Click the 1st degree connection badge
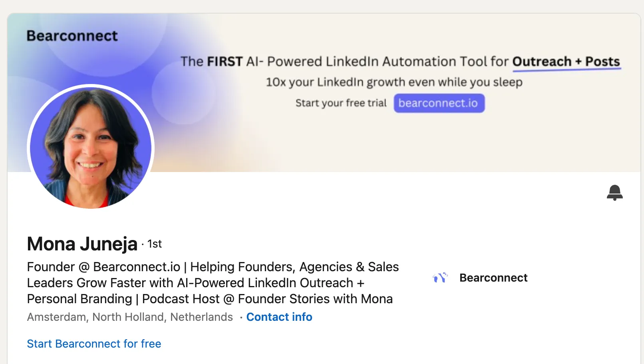This screenshot has height=364, width=644. click(x=154, y=244)
